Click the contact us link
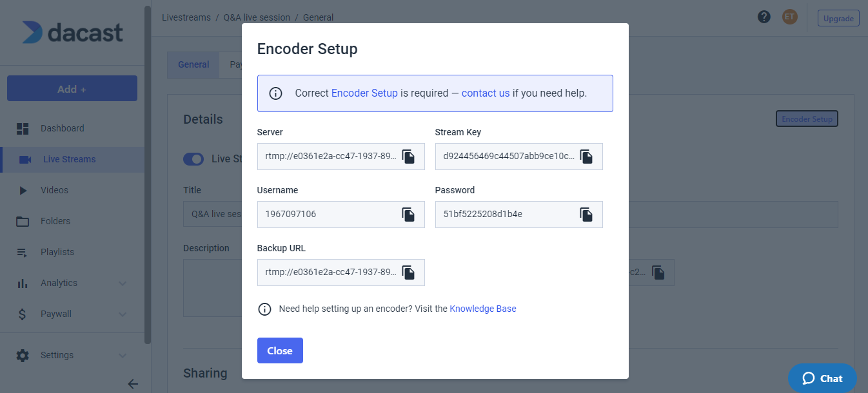This screenshot has height=393, width=868. click(x=486, y=93)
